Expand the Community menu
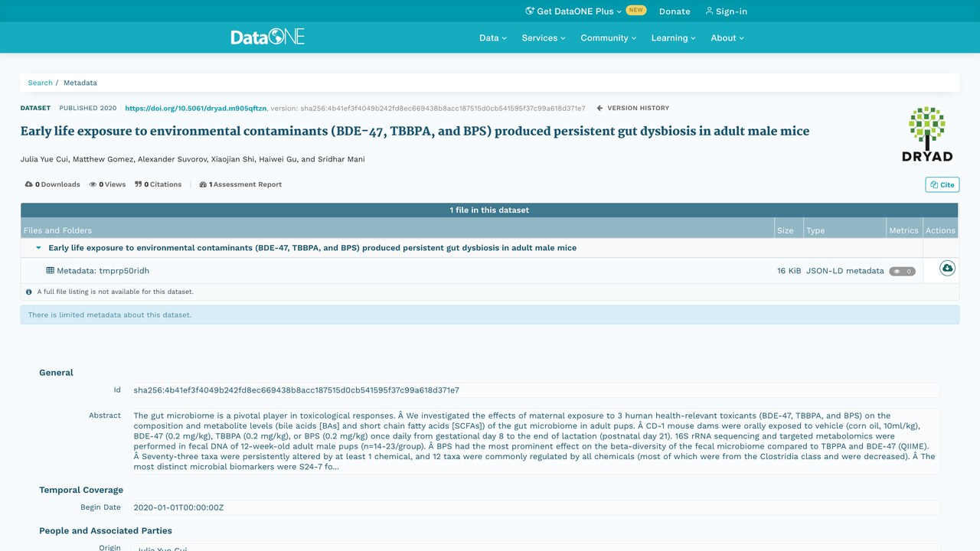The image size is (980, 551). click(x=609, y=37)
